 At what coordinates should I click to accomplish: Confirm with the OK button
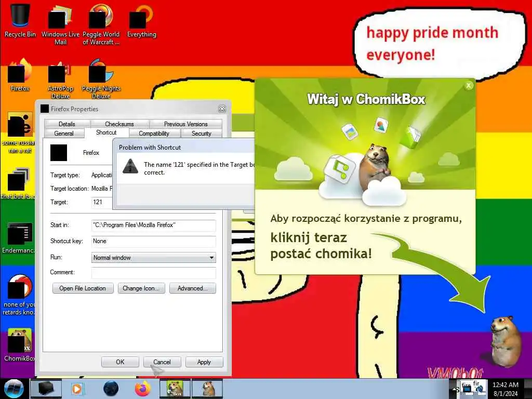point(120,362)
